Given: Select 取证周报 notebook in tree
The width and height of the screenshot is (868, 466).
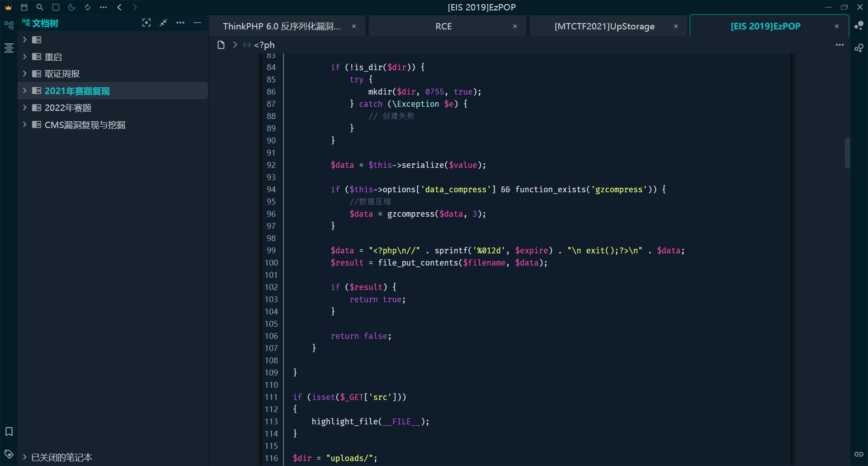Looking at the screenshot, I should click(x=62, y=74).
